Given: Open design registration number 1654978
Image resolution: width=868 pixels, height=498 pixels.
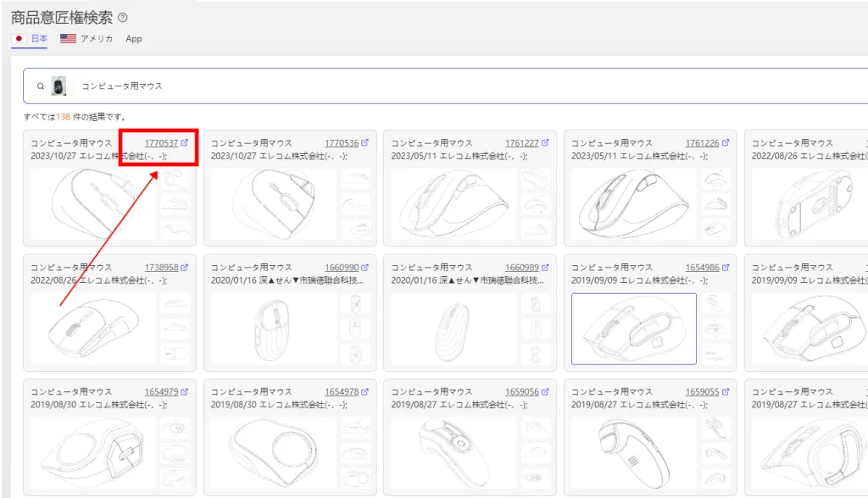Looking at the screenshot, I should pyautogui.click(x=342, y=392).
